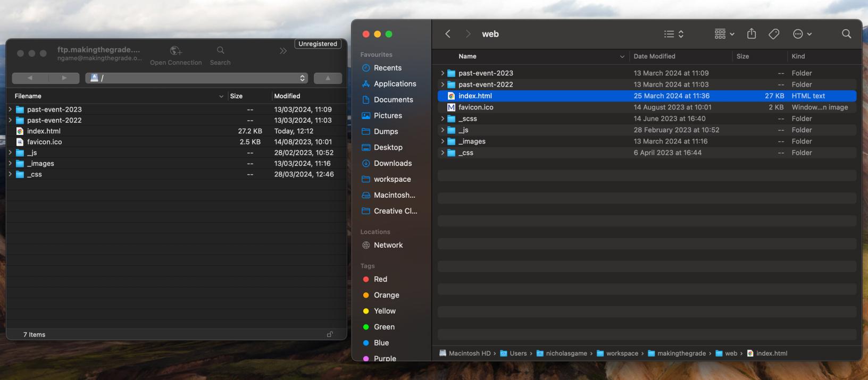868x380 pixels.
Task: Open workspace folder in Finder sidebar
Action: tap(392, 180)
